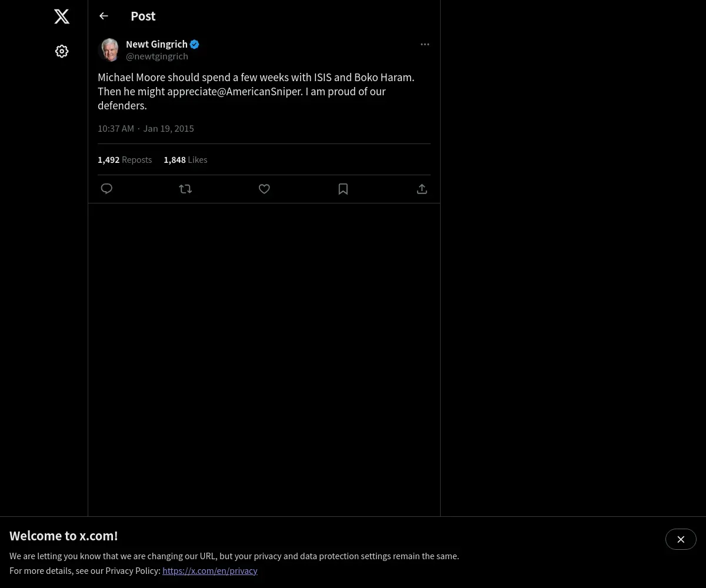
Task: Open the Newt Gingrich display name link
Action: point(156,44)
